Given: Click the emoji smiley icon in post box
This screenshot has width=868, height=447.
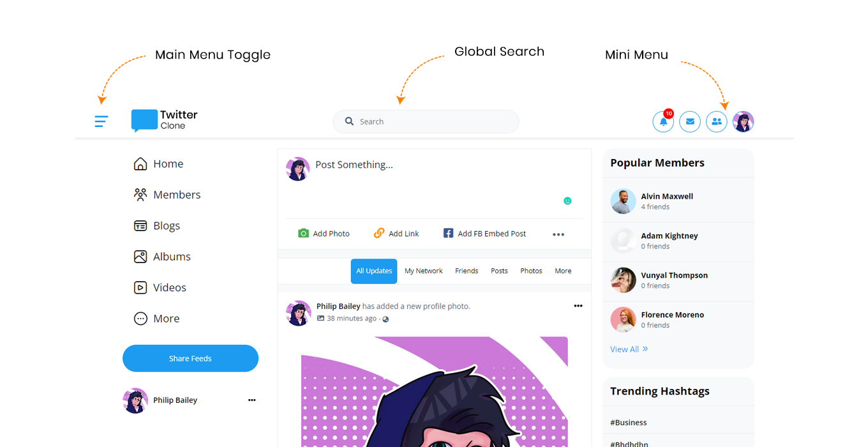Looking at the screenshot, I should [567, 201].
